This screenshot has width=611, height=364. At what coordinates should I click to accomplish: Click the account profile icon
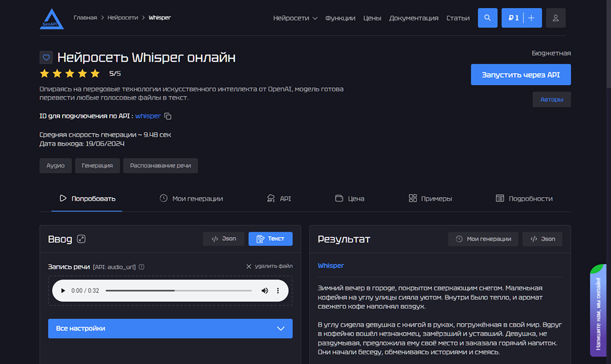coord(555,18)
